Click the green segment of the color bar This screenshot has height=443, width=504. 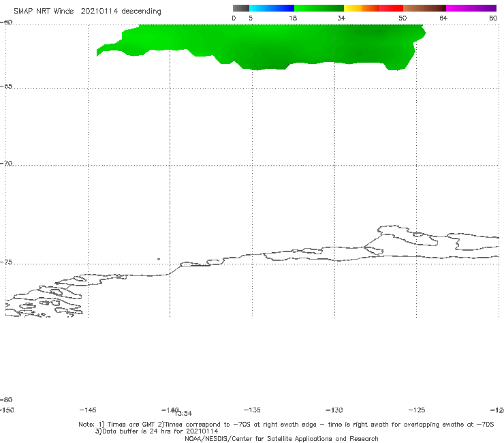[x=319, y=8]
